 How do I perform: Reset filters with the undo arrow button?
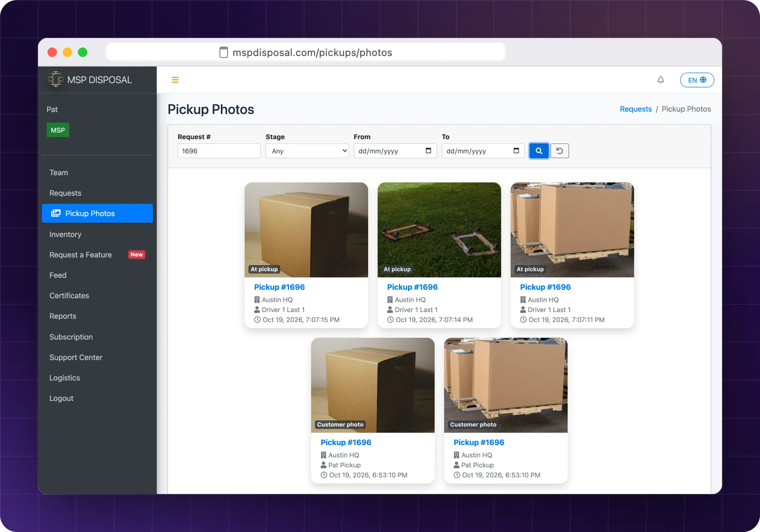(560, 151)
